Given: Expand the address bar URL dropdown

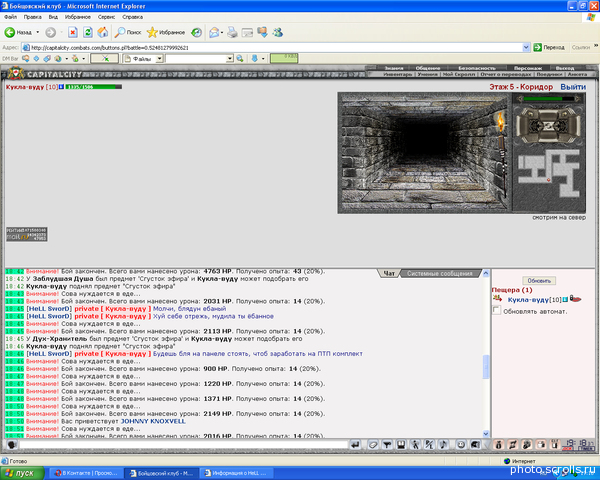Looking at the screenshot, I should (x=526, y=47).
